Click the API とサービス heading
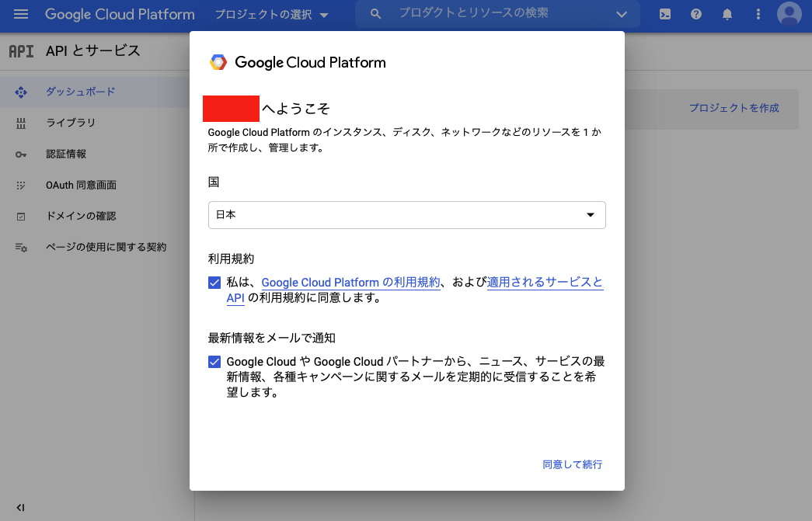Image resolution: width=812 pixels, height=521 pixels. [92, 50]
